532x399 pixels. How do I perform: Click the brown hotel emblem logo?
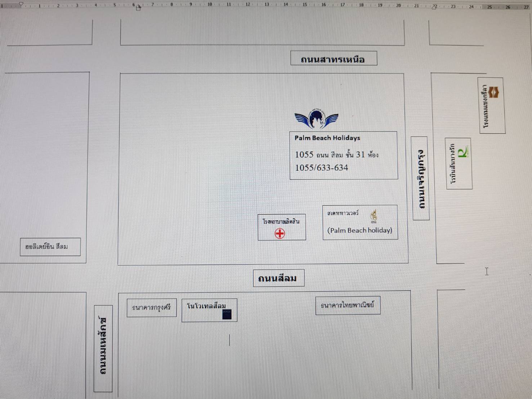(x=494, y=92)
